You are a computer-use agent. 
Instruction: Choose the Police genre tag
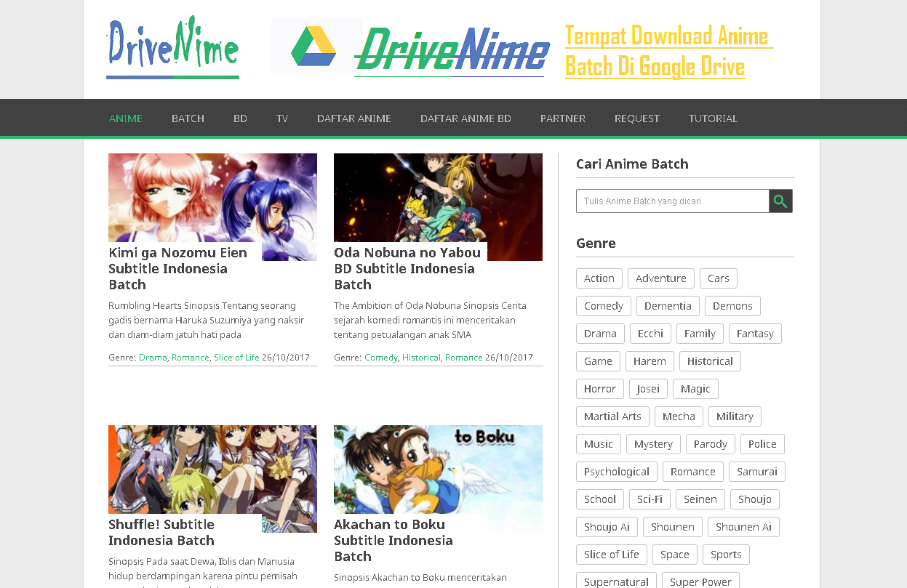pyautogui.click(x=762, y=444)
